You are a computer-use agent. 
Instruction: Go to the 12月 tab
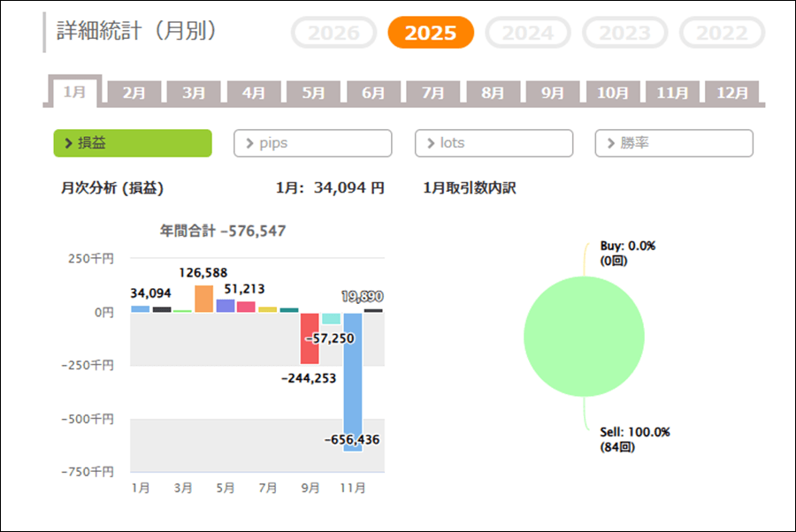pyautogui.click(x=732, y=93)
